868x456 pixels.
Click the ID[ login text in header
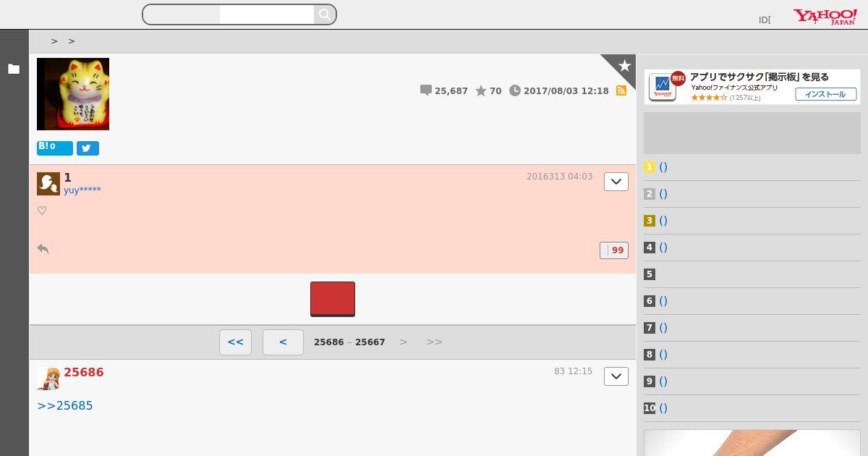(x=765, y=20)
